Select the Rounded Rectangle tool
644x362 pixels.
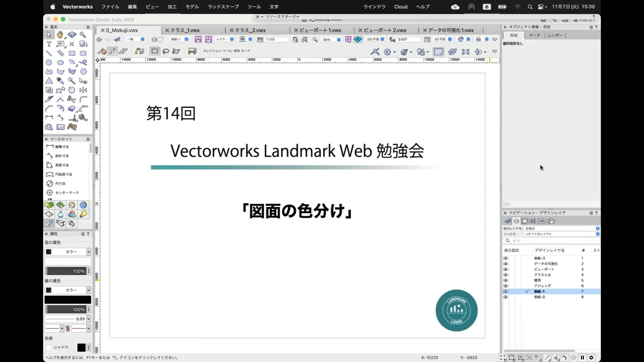point(83,53)
